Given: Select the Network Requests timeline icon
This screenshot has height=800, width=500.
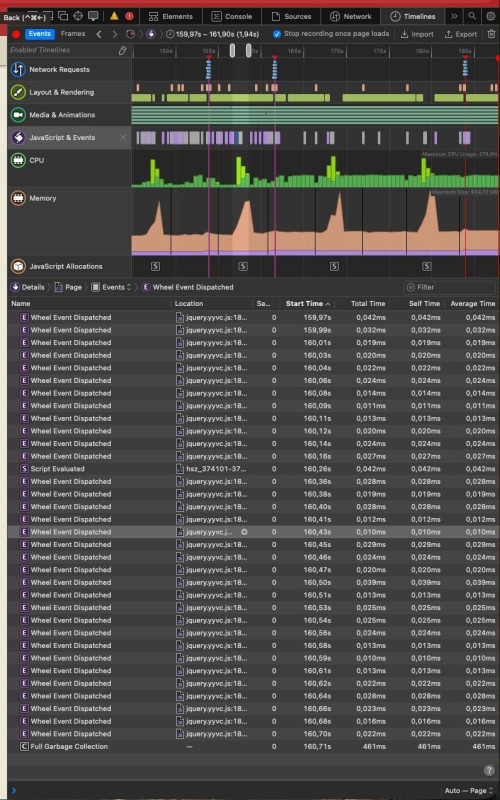Looking at the screenshot, I should (18, 69).
